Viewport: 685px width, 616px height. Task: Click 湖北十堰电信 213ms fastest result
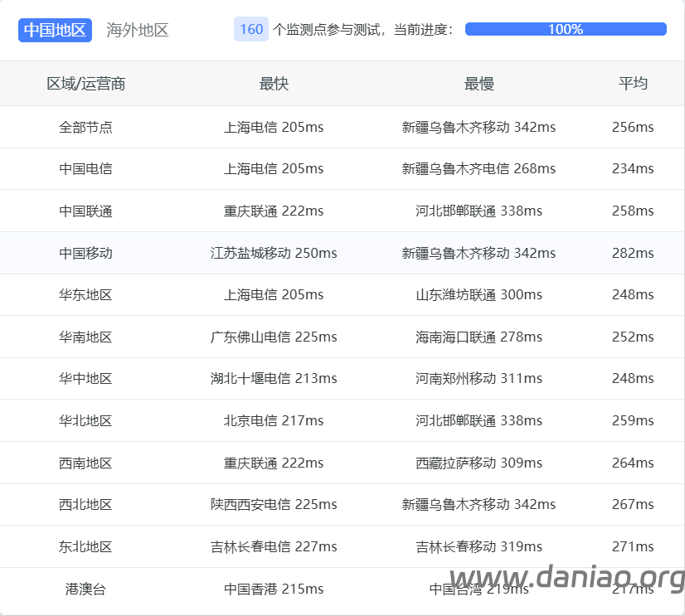pos(274,379)
